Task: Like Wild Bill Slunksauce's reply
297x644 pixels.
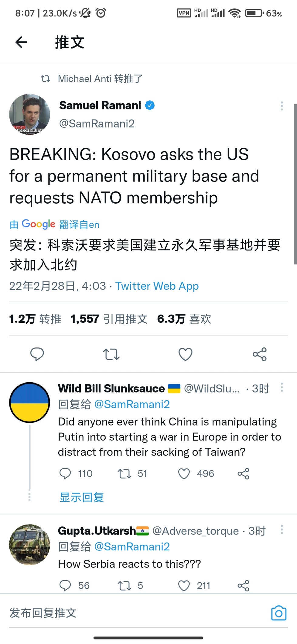Action: pyautogui.click(x=184, y=474)
